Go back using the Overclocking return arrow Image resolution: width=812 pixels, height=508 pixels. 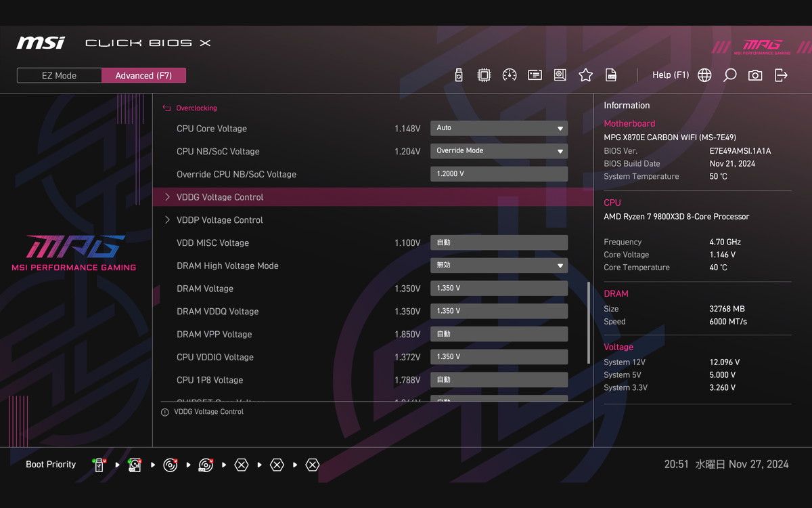click(166, 108)
